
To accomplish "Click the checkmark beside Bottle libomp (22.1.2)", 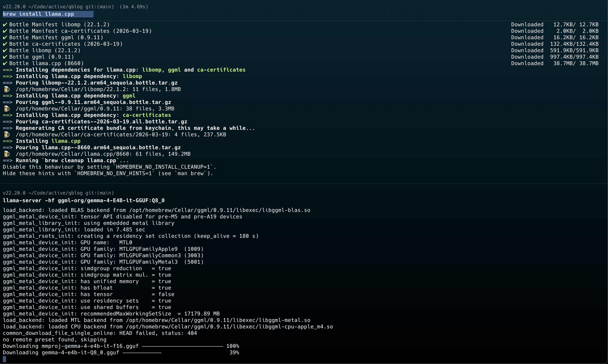I will (x=5, y=51).
